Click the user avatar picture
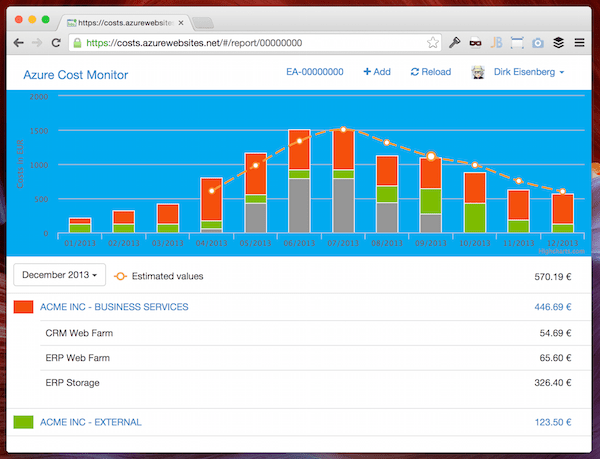The height and width of the screenshot is (459, 600). point(478,72)
